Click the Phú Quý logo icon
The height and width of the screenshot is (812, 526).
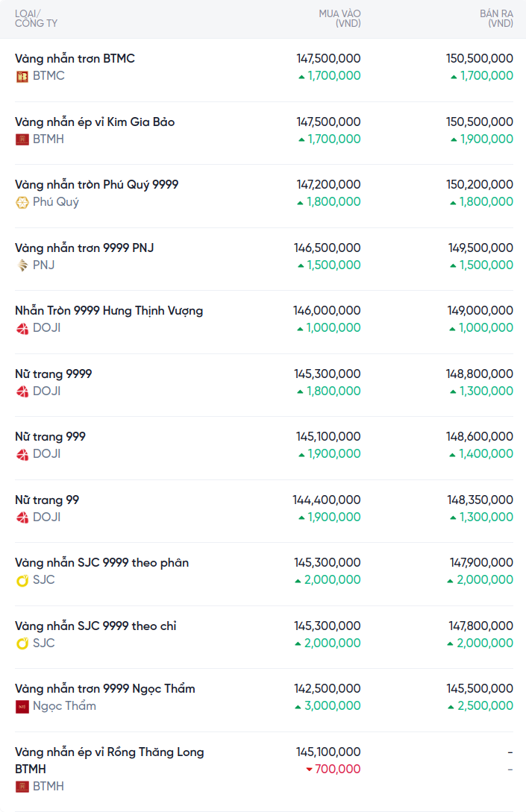[22, 202]
